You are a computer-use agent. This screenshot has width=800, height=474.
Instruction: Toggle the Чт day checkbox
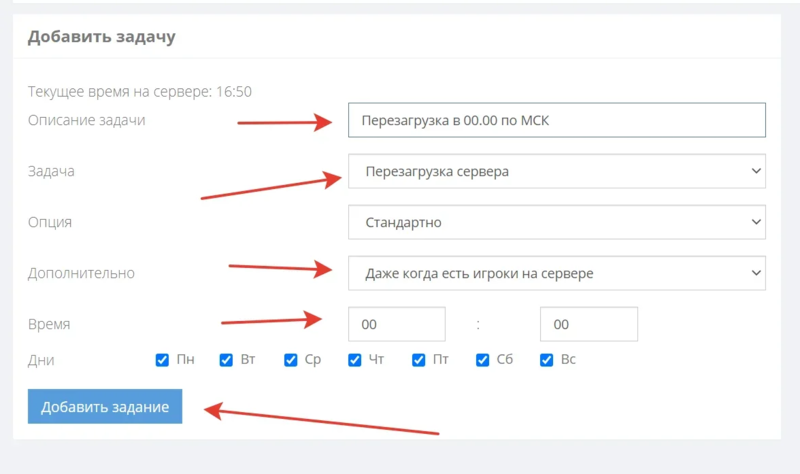tap(354, 360)
